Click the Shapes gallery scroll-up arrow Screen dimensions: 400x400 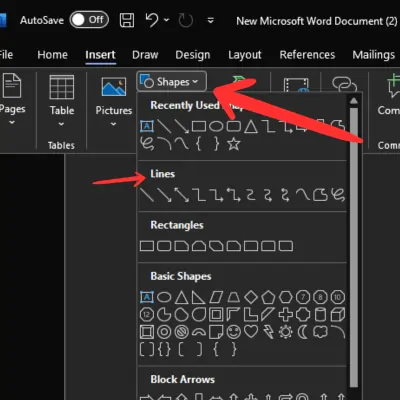click(x=354, y=101)
